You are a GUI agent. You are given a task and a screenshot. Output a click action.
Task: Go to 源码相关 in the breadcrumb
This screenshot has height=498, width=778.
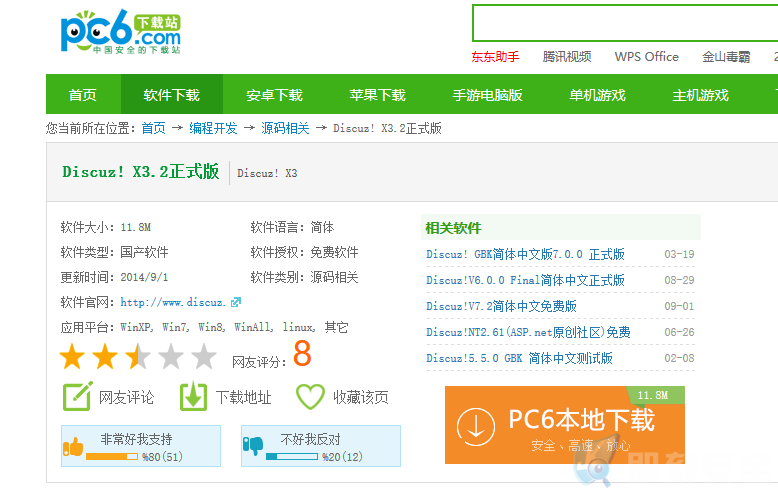285,128
